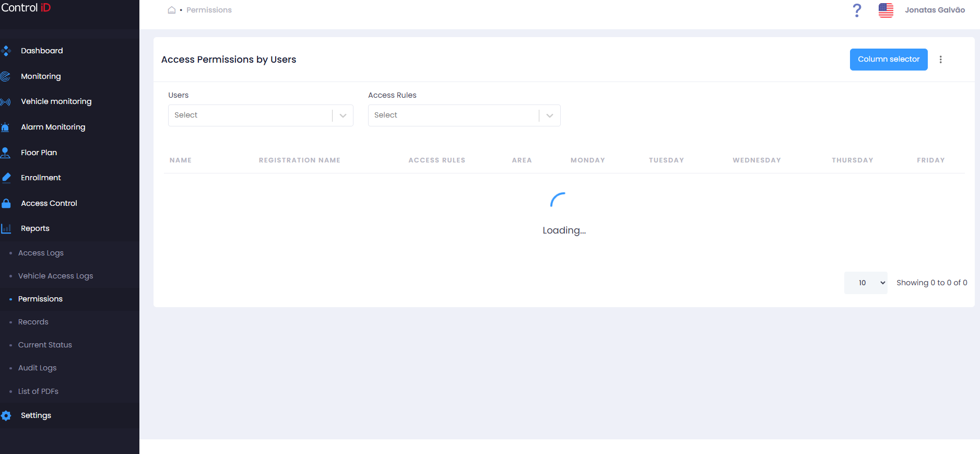This screenshot has height=454, width=980.
Task: Open Records report
Action: 33,322
